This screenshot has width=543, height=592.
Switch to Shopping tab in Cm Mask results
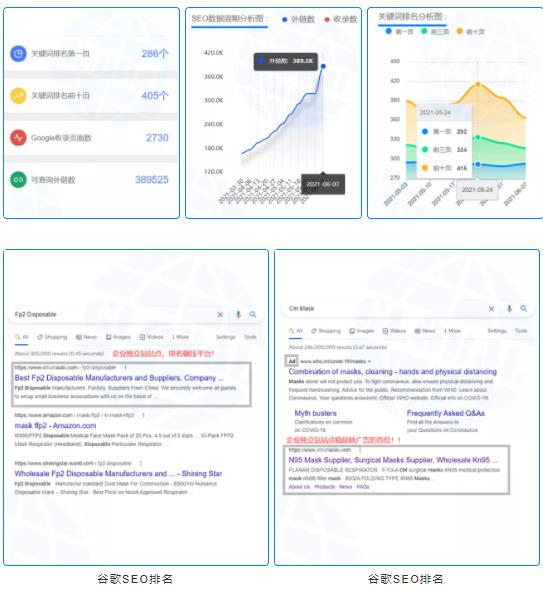point(325,331)
